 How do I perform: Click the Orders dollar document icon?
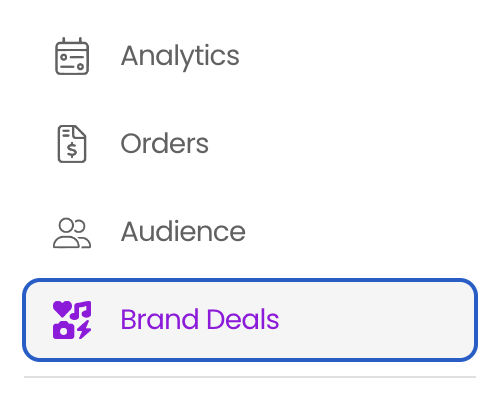tap(72, 144)
